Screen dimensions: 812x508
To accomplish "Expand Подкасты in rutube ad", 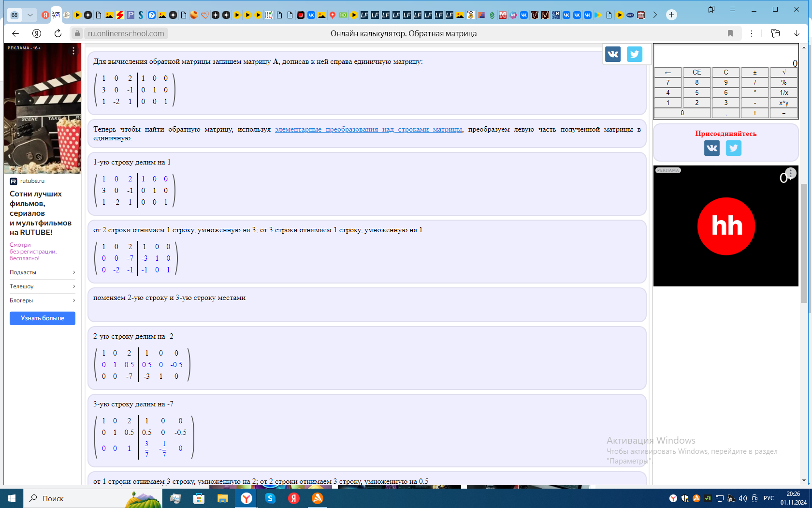I will pos(43,272).
